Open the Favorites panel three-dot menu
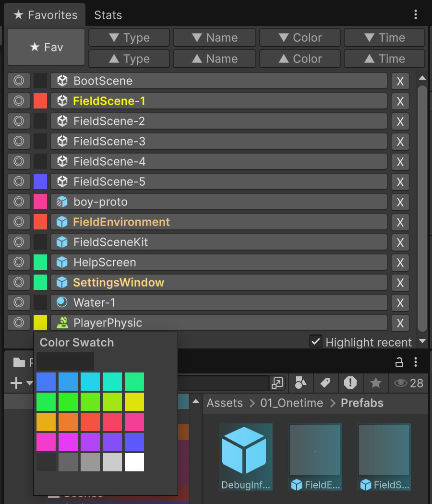 (416, 15)
